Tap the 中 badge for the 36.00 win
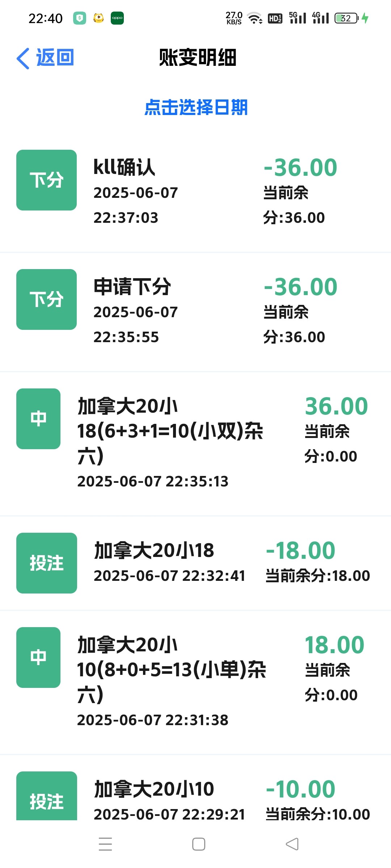Screen dimensions: 391x868 click(38, 419)
